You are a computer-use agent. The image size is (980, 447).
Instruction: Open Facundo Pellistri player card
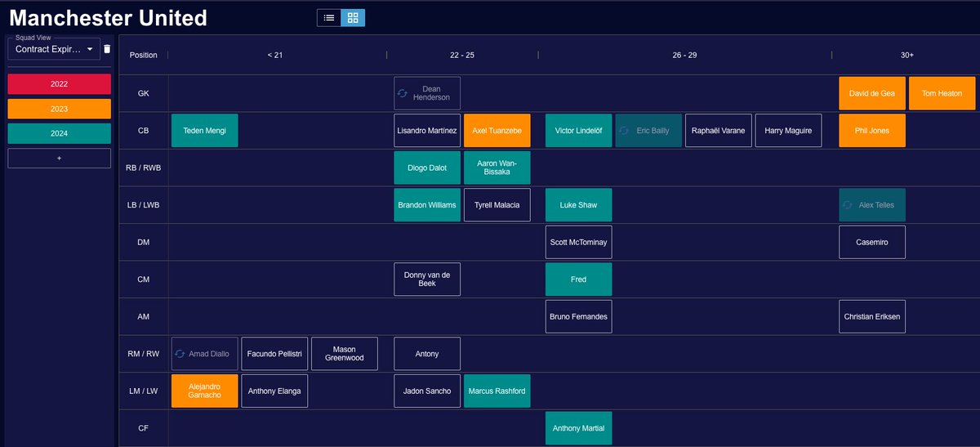[275, 354]
